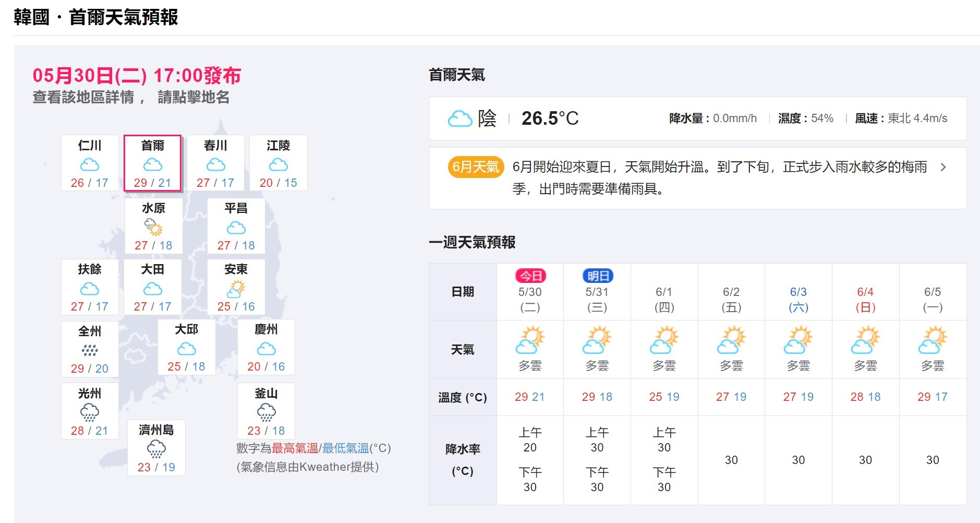Screen dimensions: 980x523
Task: Click the cloud icon under 大田
Action: [153, 289]
